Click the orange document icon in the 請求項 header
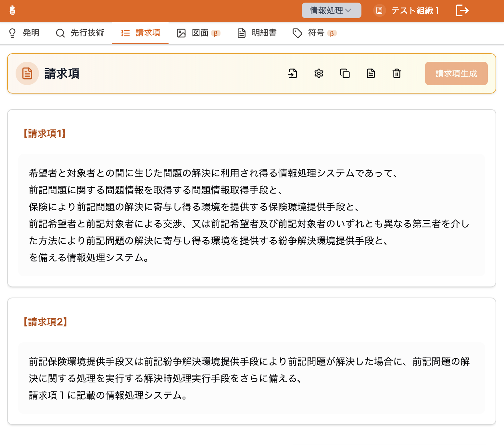 point(27,73)
